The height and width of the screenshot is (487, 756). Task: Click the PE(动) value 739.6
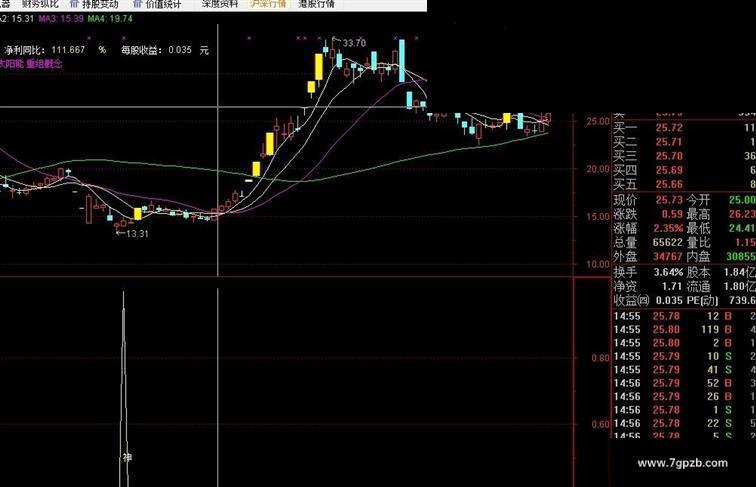coord(742,300)
